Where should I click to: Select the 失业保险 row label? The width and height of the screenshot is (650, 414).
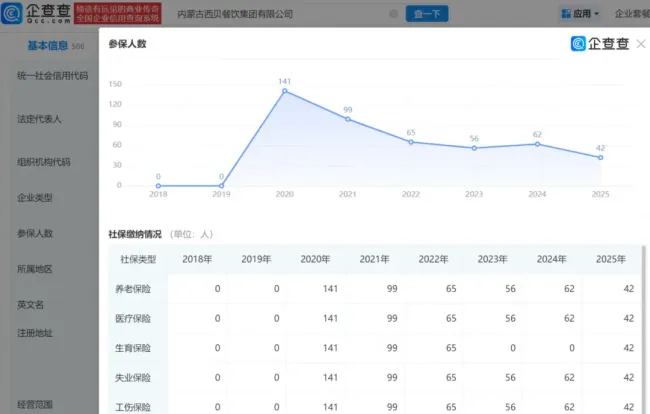pyautogui.click(x=133, y=378)
